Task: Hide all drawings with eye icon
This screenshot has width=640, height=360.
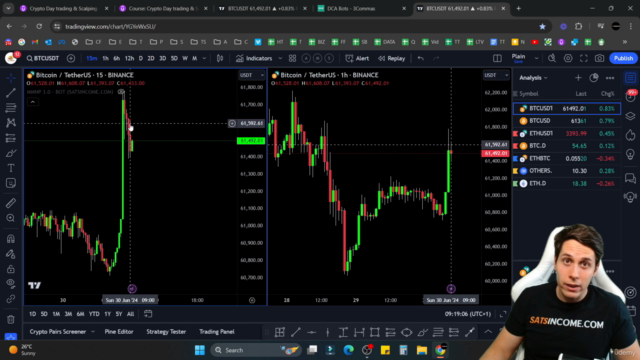Action: pyautogui.click(x=11, y=284)
